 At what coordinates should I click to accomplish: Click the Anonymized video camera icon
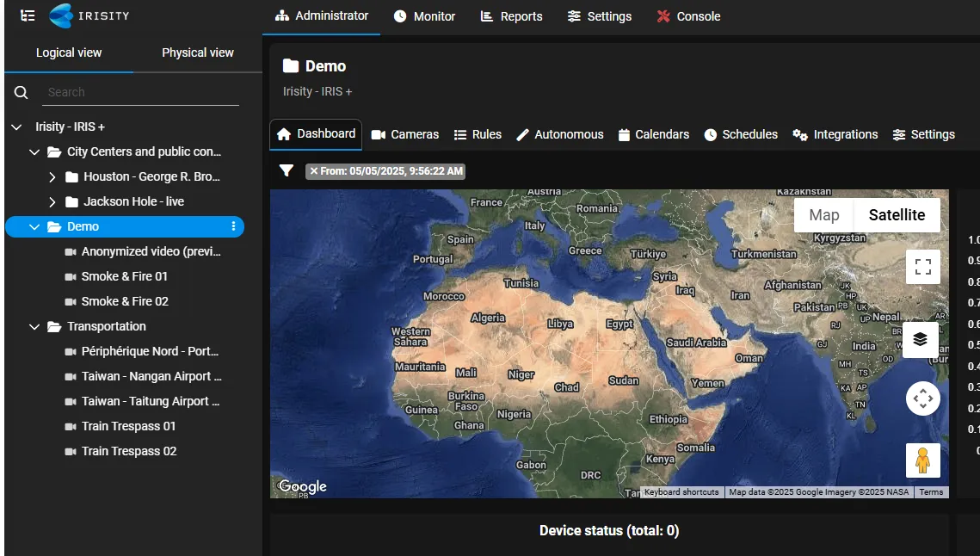click(71, 251)
